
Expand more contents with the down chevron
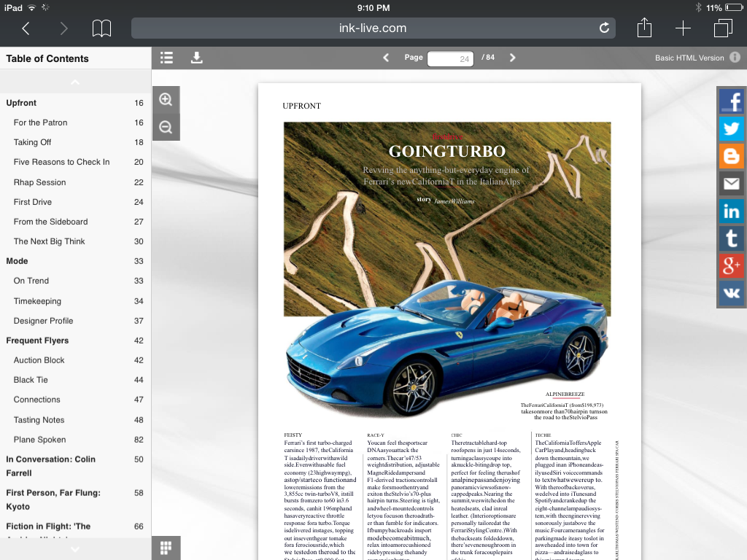(75, 549)
